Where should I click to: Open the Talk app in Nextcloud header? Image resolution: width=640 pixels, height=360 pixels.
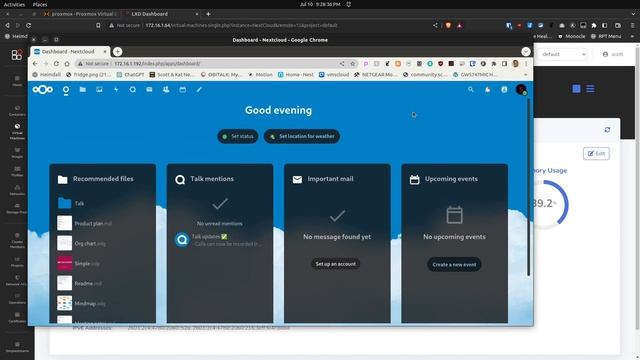[133, 89]
